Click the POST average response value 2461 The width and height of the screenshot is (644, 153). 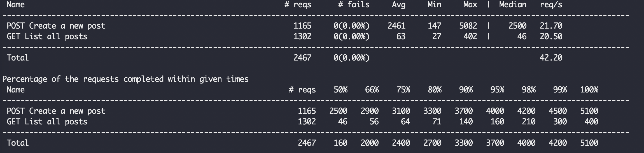[396, 26]
